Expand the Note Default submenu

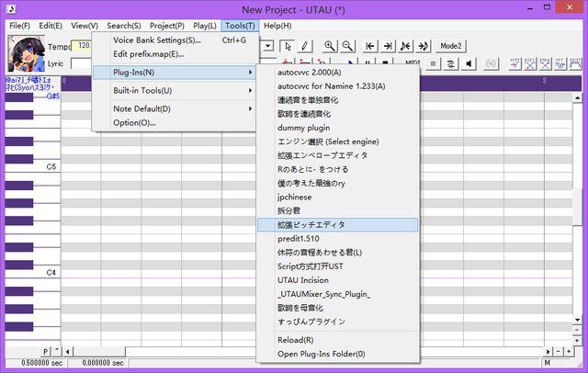[175, 108]
